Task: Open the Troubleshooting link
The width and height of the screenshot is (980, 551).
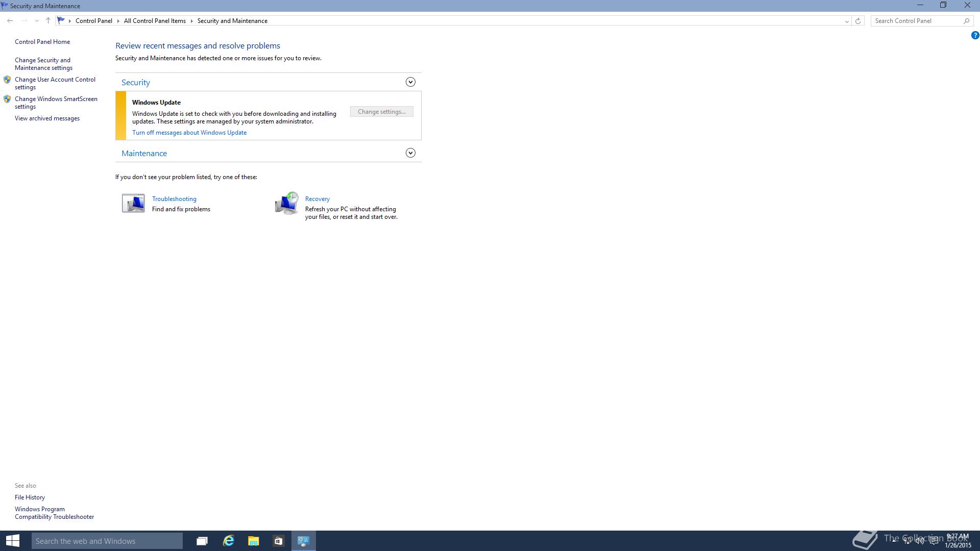Action: (x=174, y=199)
